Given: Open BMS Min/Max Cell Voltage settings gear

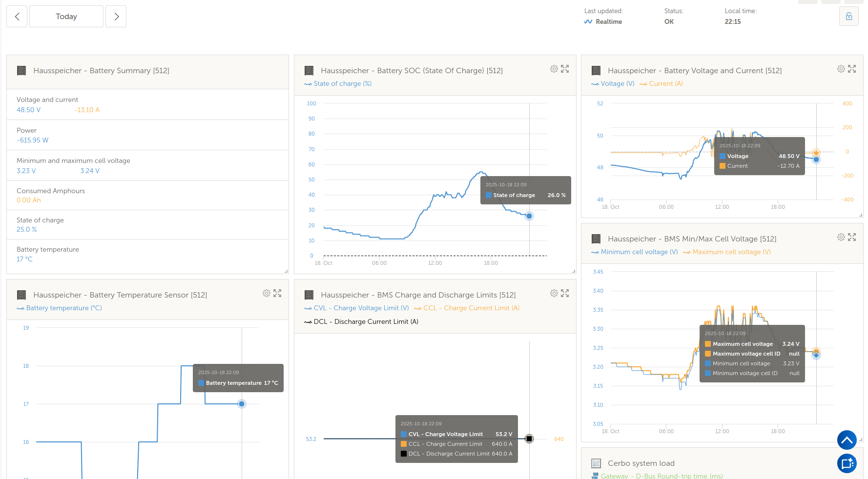Looking at the screenshot, I should [x=841, y=238].
